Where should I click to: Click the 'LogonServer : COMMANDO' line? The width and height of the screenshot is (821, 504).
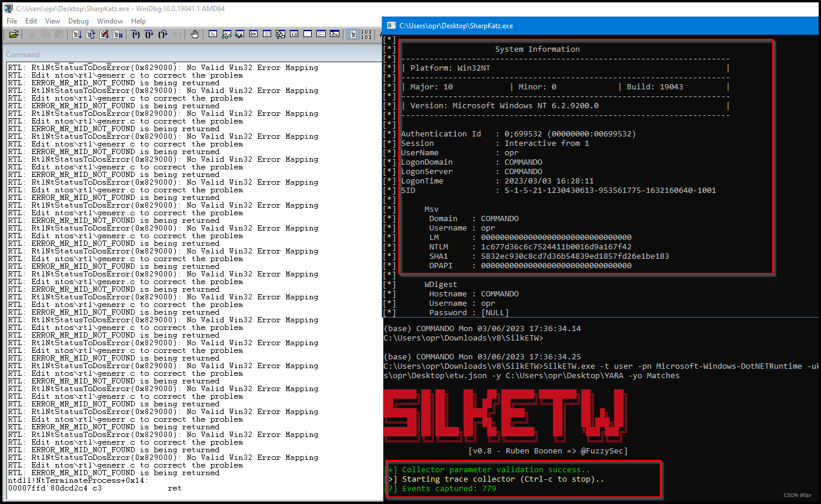click(x=472, y=171)
